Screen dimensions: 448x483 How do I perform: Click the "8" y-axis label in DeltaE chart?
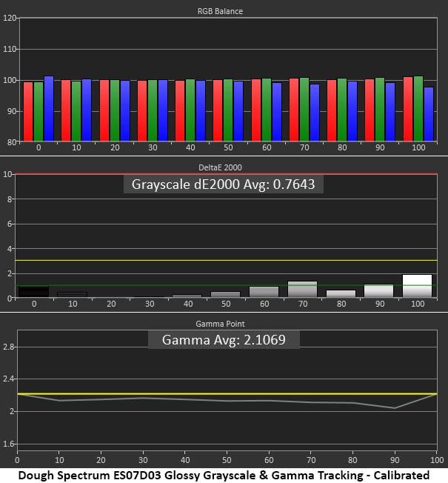[x=10, y=199]
